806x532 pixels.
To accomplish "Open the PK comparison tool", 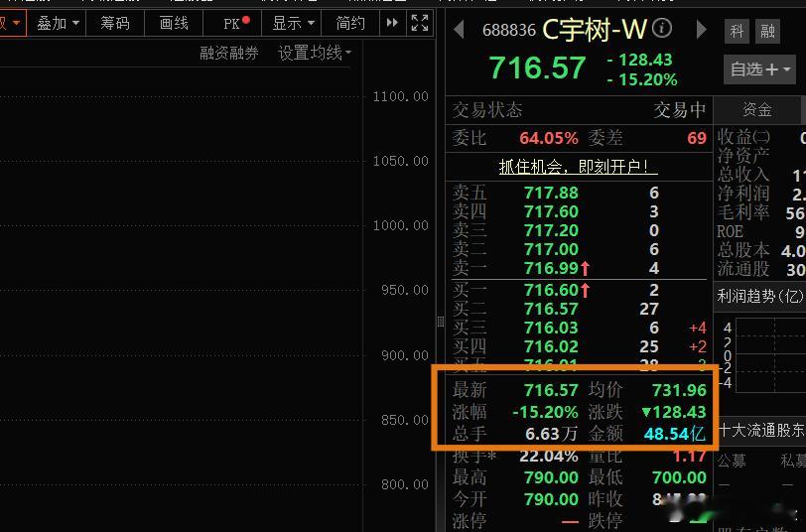I will (232, 23).
